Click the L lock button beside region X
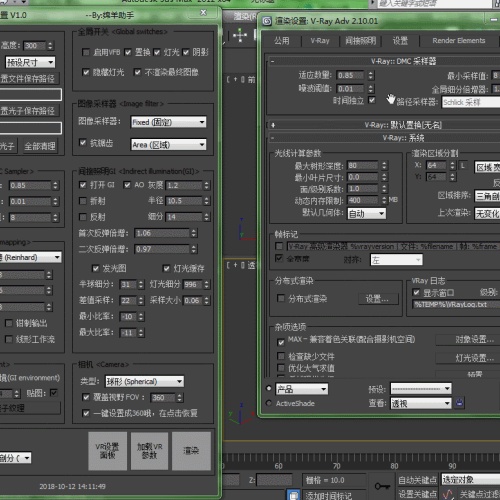Image resolution: width=500 pixels, height=500 pixels. coord(463,165)
